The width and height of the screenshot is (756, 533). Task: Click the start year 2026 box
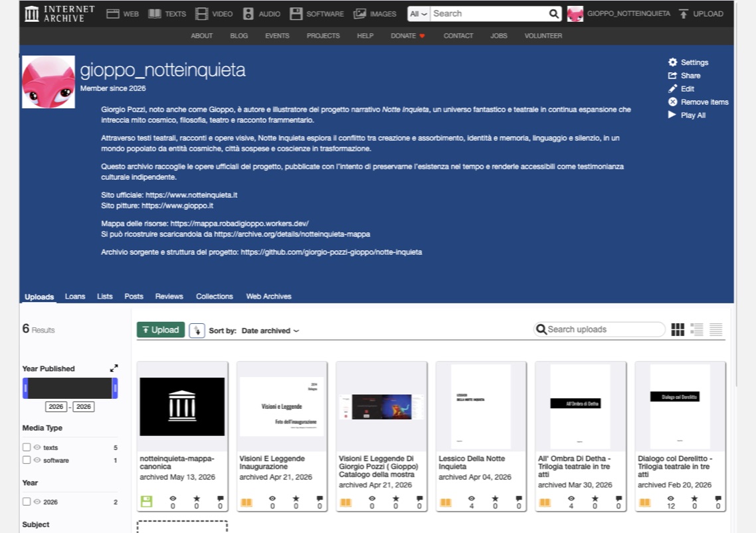point(56,407)
